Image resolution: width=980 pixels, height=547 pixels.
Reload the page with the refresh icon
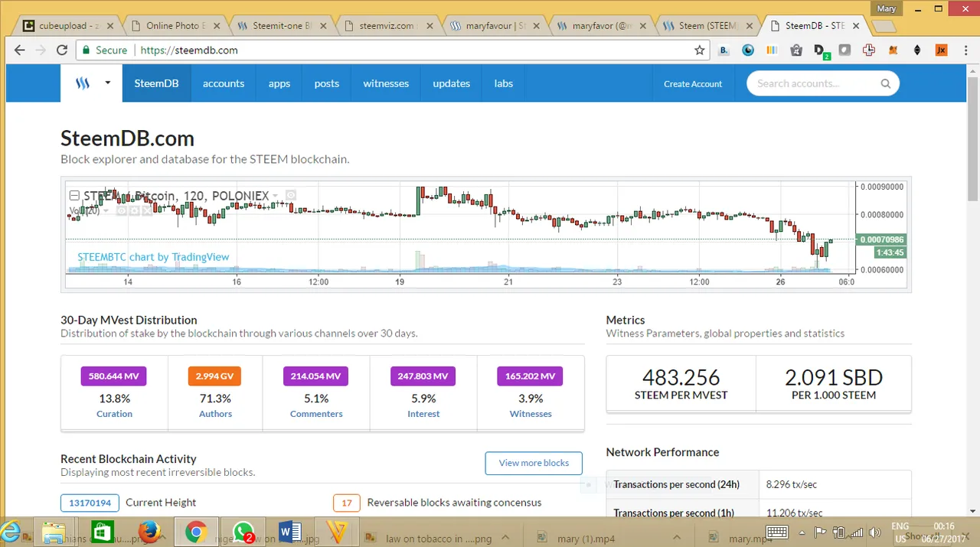[62, 50]
